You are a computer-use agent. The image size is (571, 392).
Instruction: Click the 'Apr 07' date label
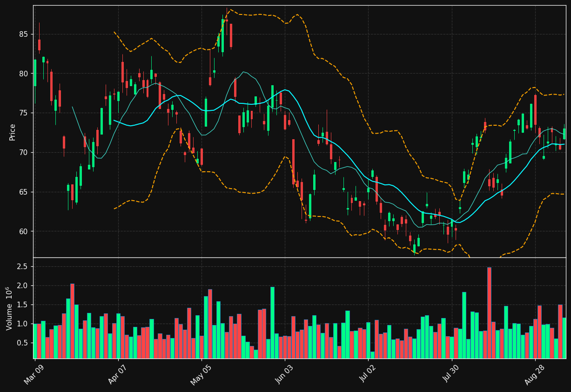[x=116, y=375]
